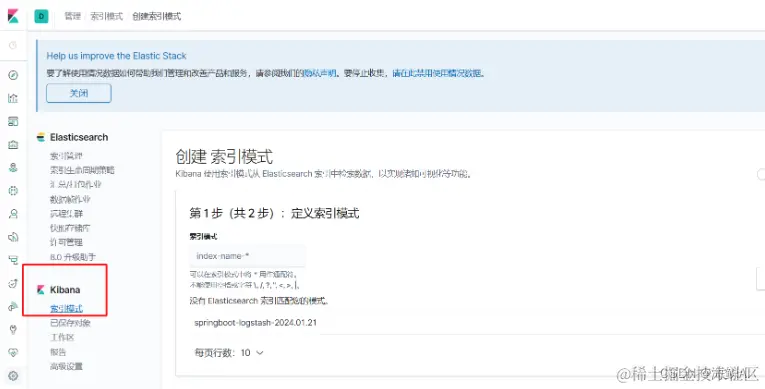The width and height of the screenshot is (765, 389).
Task: Open the rollup jobs (汇总作业) item
Action: pos(76,185)
